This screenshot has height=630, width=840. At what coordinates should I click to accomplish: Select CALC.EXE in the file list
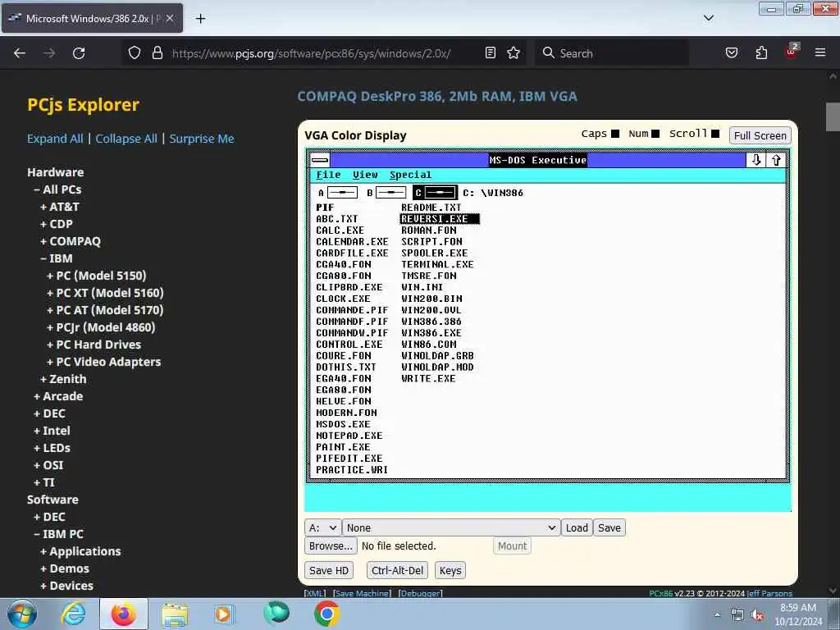pos(340,231)
